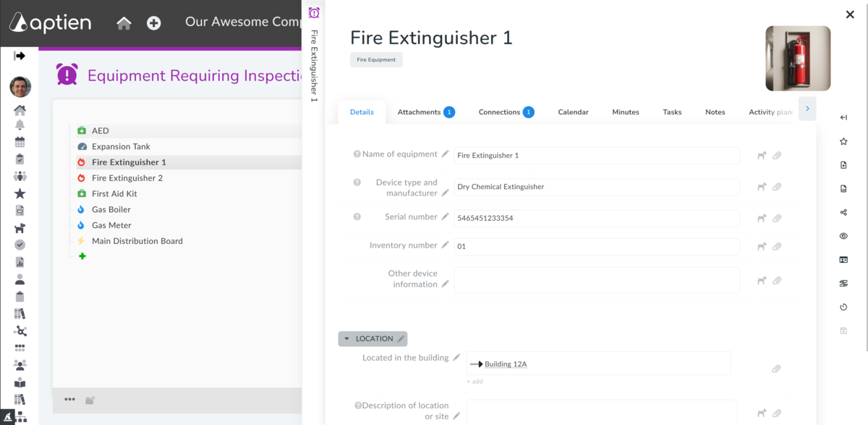The image size is (868, 425).
Task: Click the plus add icon in header
Action: 153,23
